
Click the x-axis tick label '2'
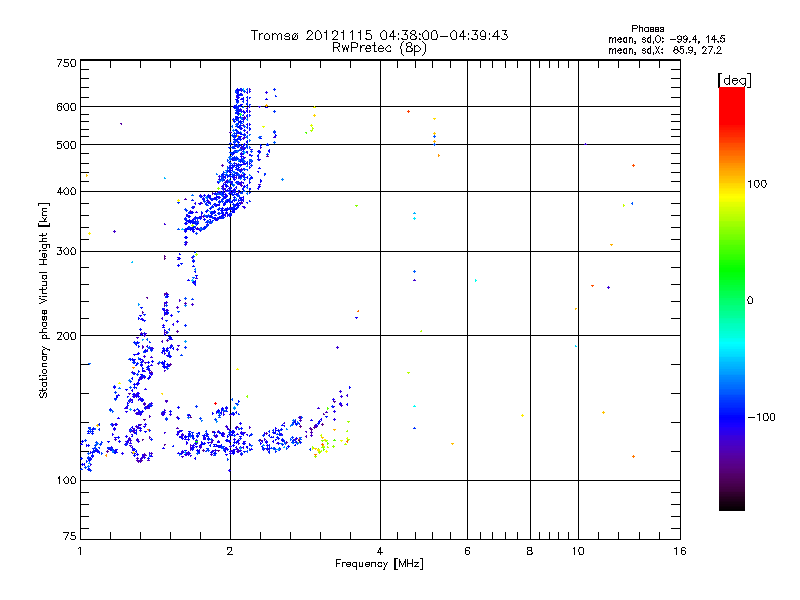click(x=230, y=551)
